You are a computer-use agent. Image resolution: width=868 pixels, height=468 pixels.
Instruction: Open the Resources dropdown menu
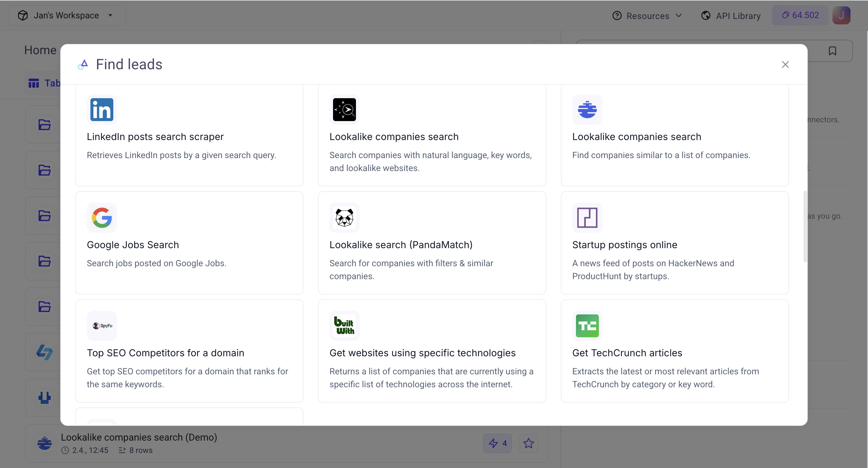pyautogui.click(x=647, y=15)
